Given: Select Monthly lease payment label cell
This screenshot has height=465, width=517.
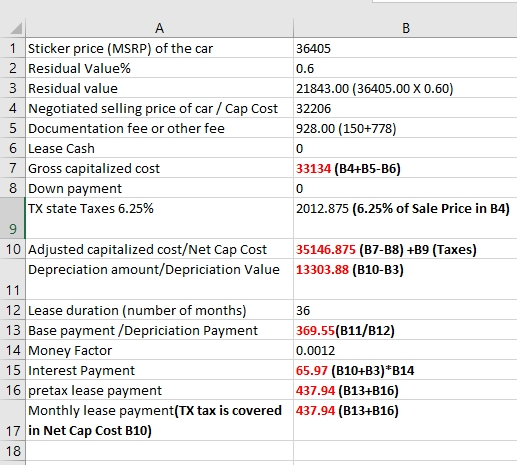Looking at the screenshot, I should click(x=159, y=420).
